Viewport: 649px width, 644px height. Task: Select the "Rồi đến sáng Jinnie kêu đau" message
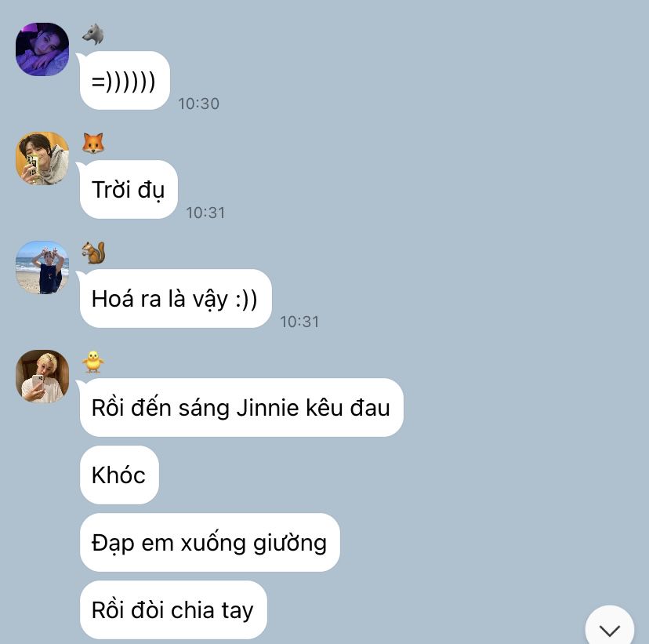(x=241, y=408)
